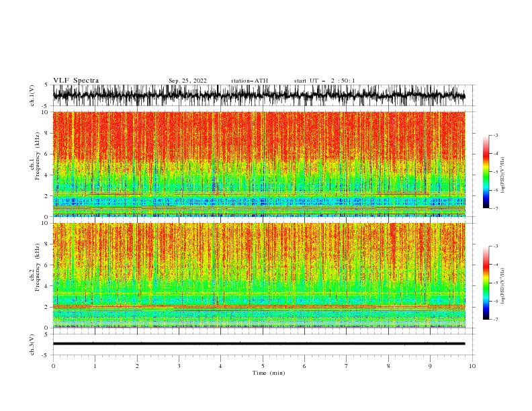Click the "-3" tick on ch.1 color bar
Image resolution: width=532 pixels, height=411 pixels.
tap(495, 136)
